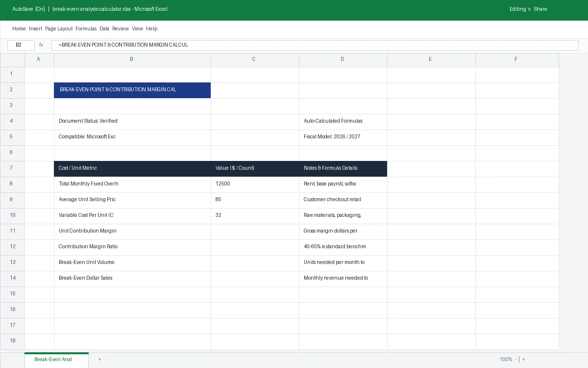This screenshot has height=368, width=588.
Task: Select the Break-Even Anal sheet tab
Action: coord(56,359)
